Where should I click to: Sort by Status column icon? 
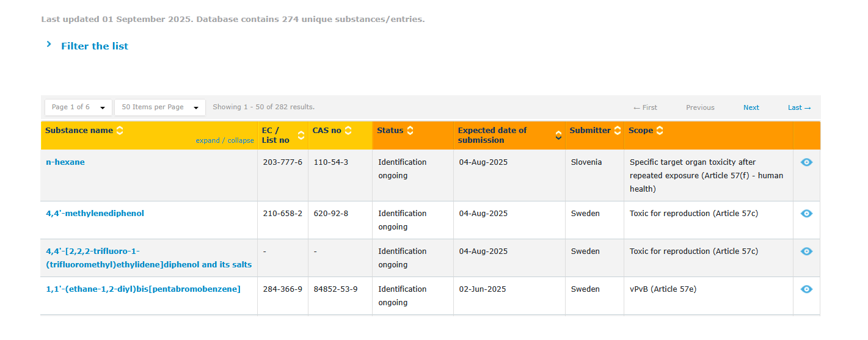pyautogui.click(x=410, y=130)
